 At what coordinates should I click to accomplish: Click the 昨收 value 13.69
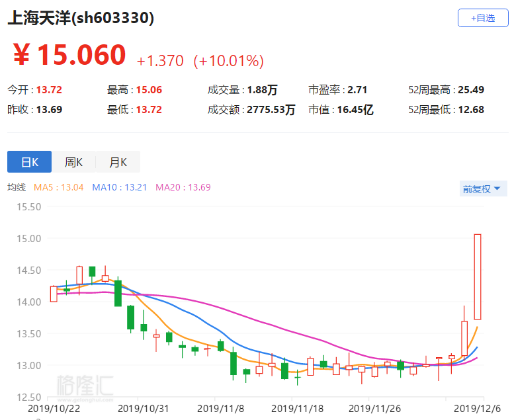coord(49,109)
